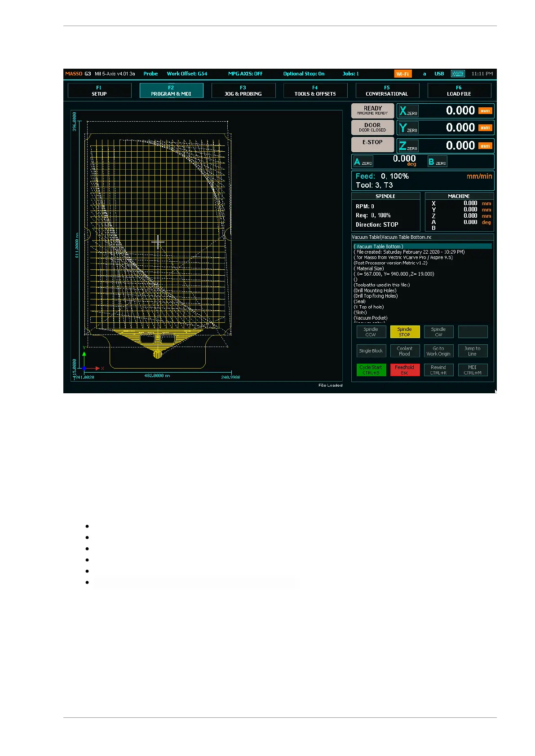Zero the Y axis with Y ZERO
Viewport: 535px width, 756px height.
point(408,128)
